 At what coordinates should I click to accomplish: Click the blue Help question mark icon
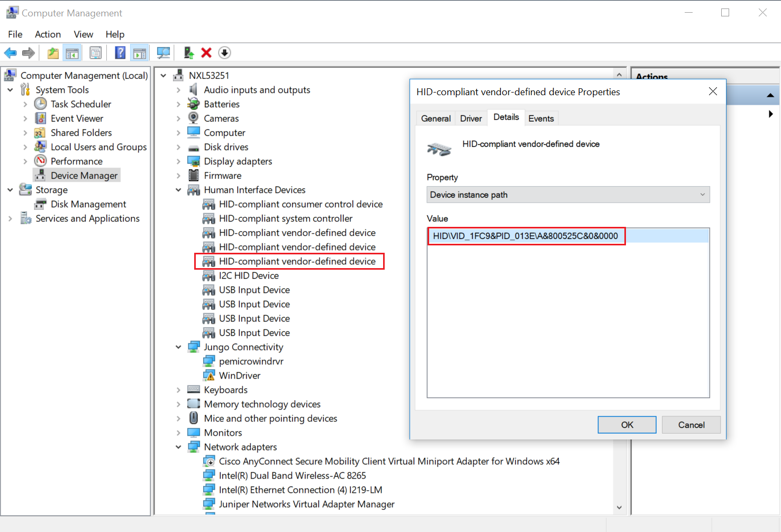120,53
